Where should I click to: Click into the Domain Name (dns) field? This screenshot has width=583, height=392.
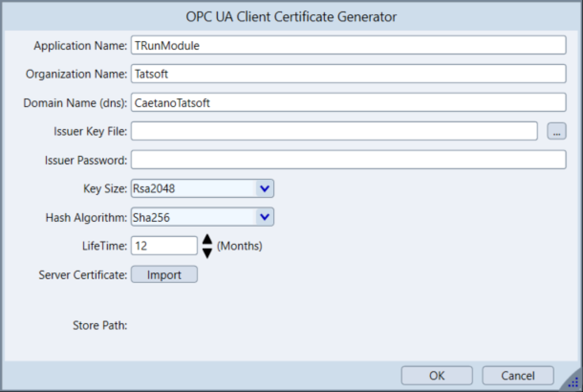pyautogui.click(x=348, y=103)
